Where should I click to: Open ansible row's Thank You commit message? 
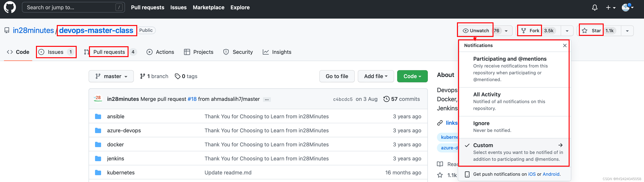coord(267,116)
